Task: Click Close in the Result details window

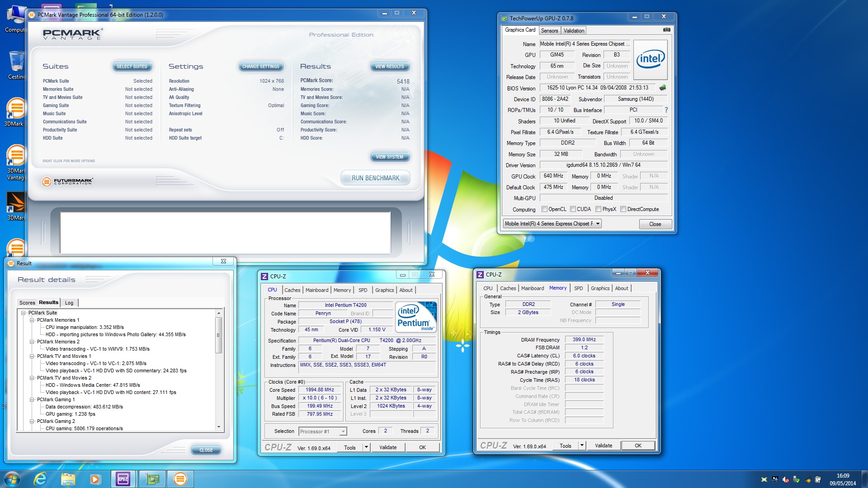Action: coord(206,450)
